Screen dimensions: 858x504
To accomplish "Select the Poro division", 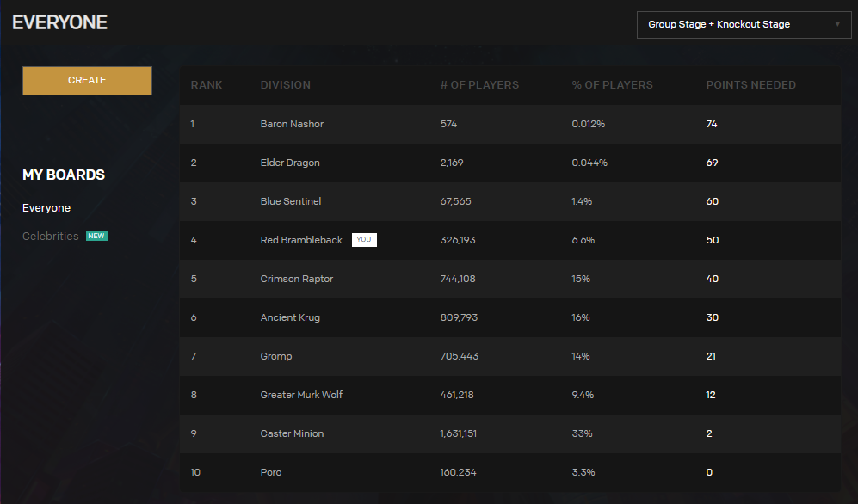I will (x=271, y=472).
